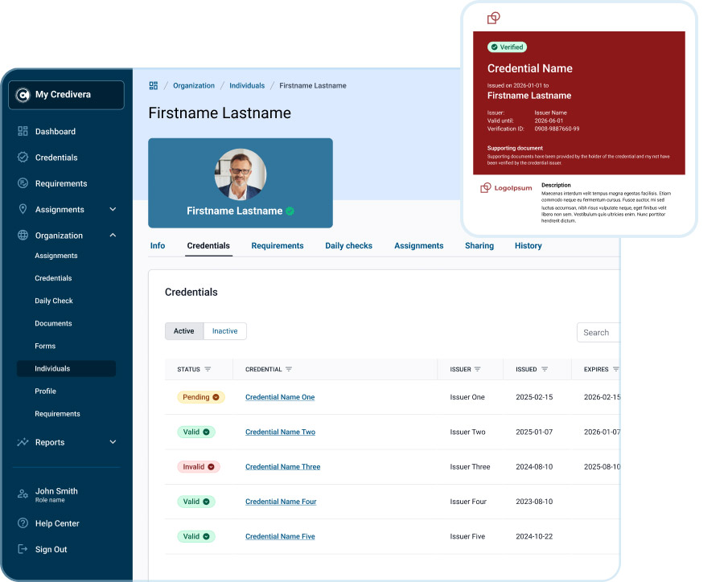Viewport: 728px width, 582px height.
Task: Open the Daily checks tab
Action: (x=348, y=246)
